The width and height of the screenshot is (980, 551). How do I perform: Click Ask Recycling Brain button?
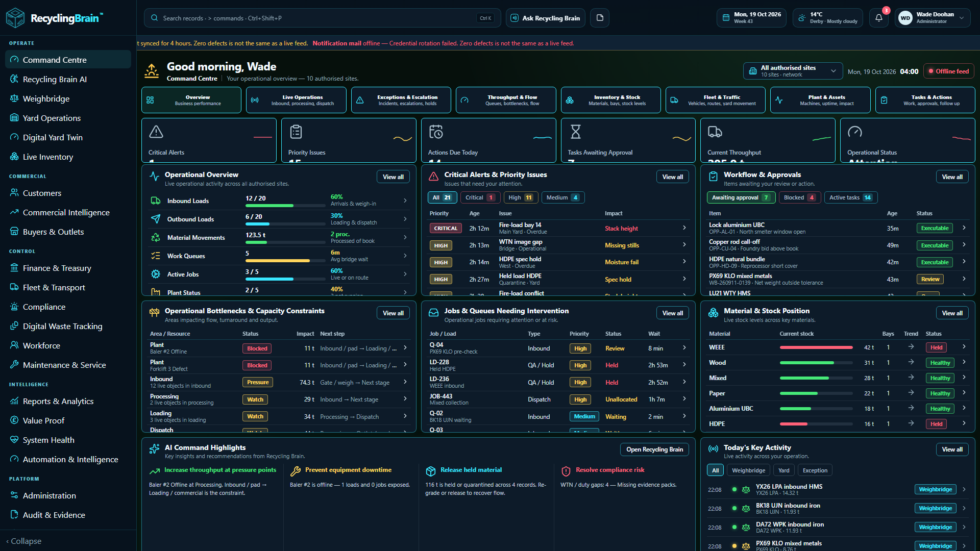tap(546, 18)
